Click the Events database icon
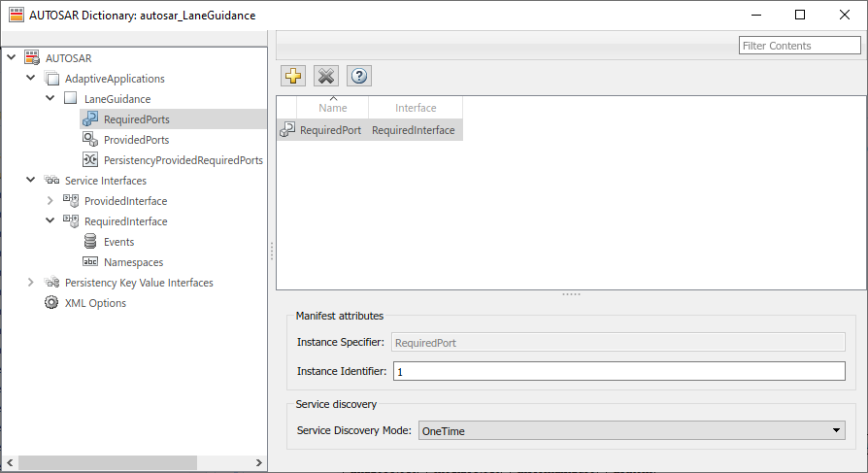 pyautogui.click(x=90, y=241)
